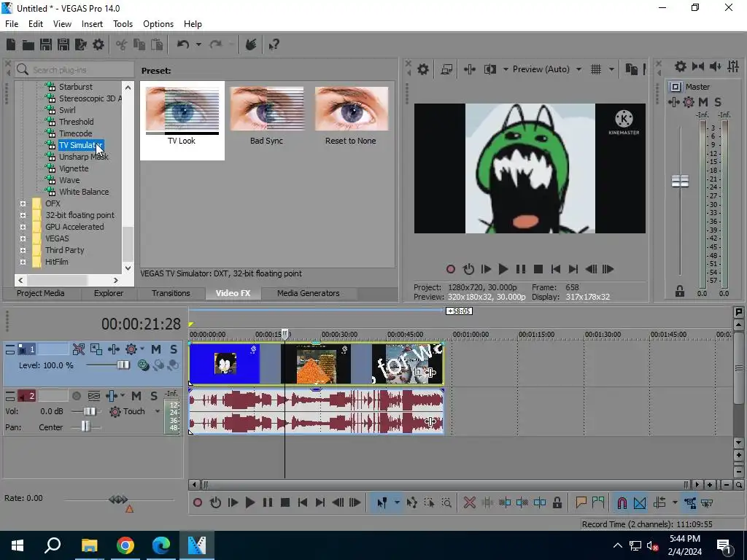The image size is (747, 560).
Task: Switch to the Transitions tab
Action: tap(171, 293)
